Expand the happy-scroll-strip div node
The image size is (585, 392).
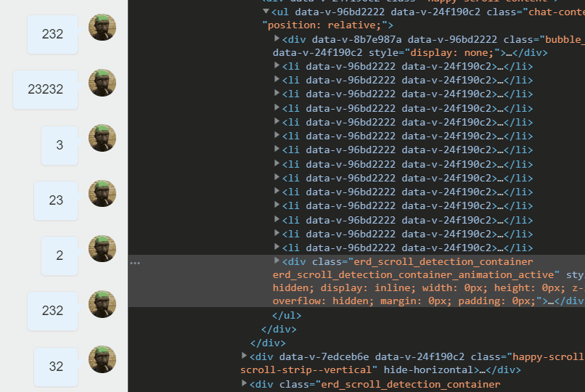point(244,356)
